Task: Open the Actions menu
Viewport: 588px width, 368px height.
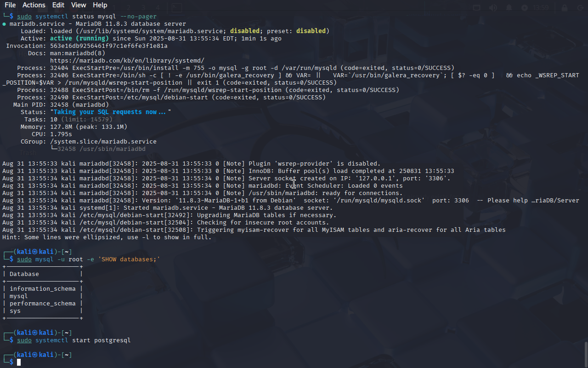Action: (x=34, y=5)
